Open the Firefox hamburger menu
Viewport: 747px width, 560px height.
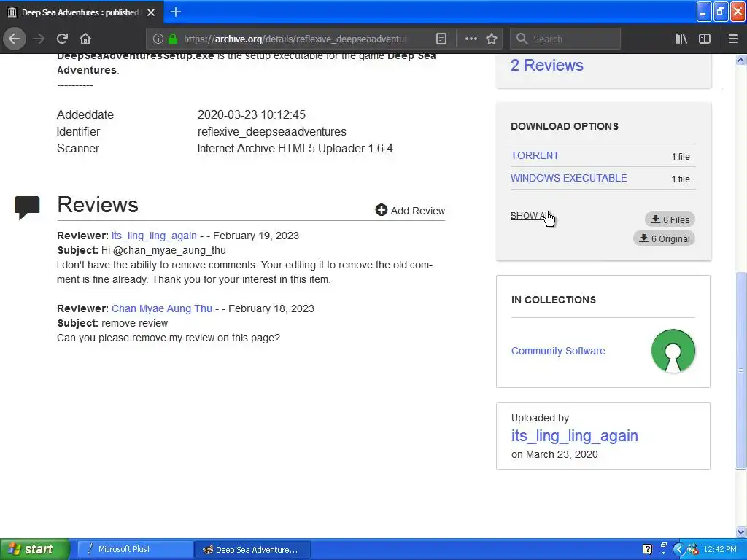click(733, 39)
